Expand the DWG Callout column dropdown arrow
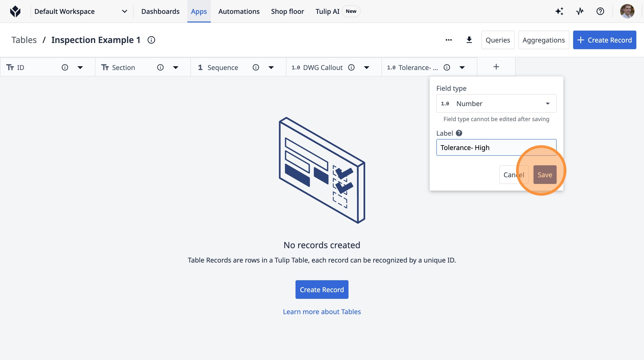This screenshot has width=644, height=360. tap(366, 68)
